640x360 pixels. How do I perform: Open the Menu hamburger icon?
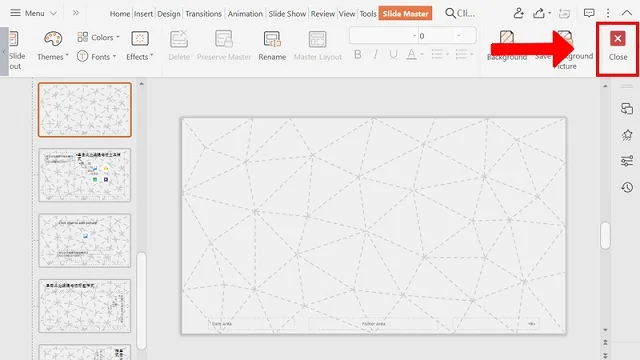(15, 13)
